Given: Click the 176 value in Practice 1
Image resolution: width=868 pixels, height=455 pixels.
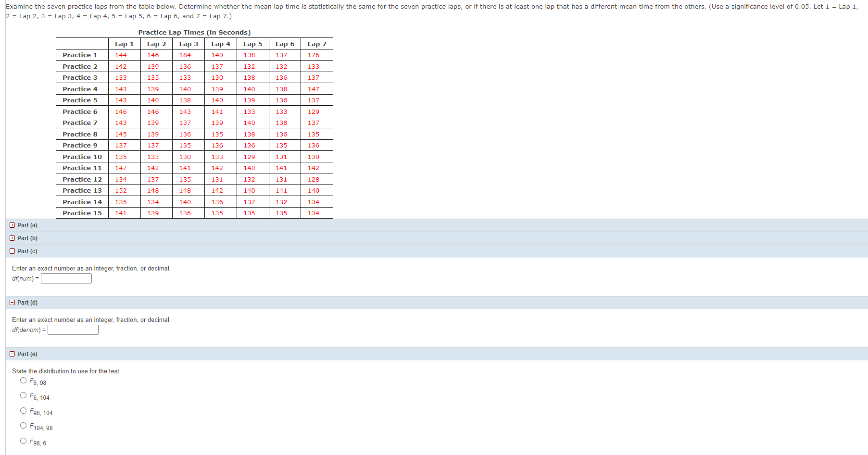Looking at the screenshot, I should tap(314, 55).
